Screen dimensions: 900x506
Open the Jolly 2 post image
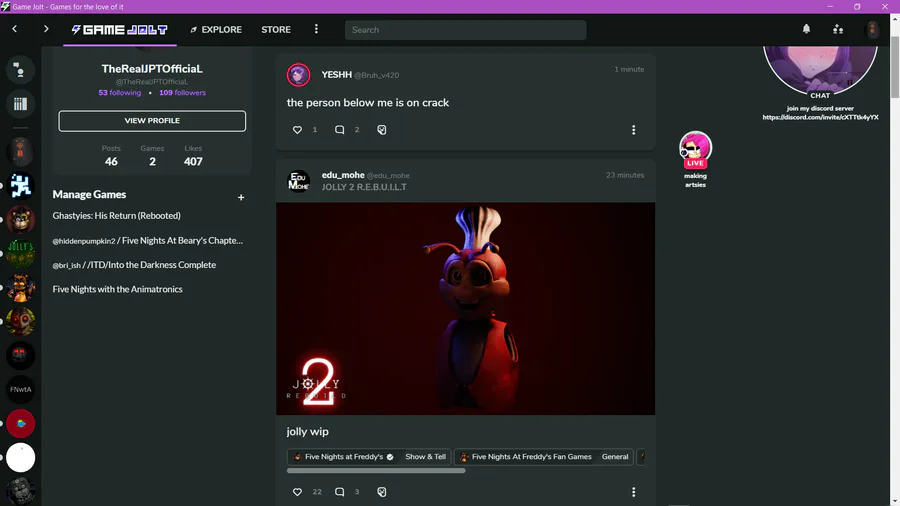pos(465,309)
